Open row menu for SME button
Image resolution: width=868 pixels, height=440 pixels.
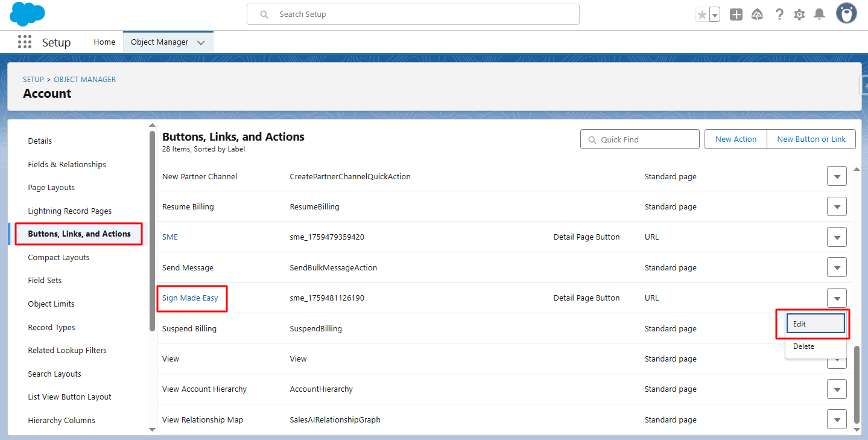tap(837, 237)
